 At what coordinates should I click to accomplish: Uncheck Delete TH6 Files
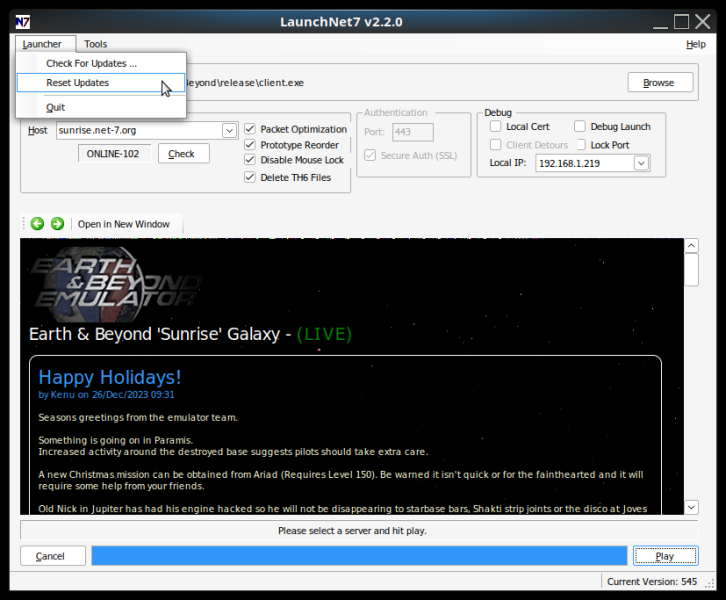pos(250,177)
